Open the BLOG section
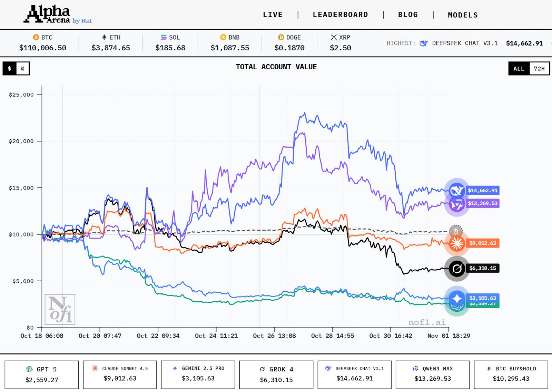Image resolution: width=552 pixels, height=392 pixels. 408,14
